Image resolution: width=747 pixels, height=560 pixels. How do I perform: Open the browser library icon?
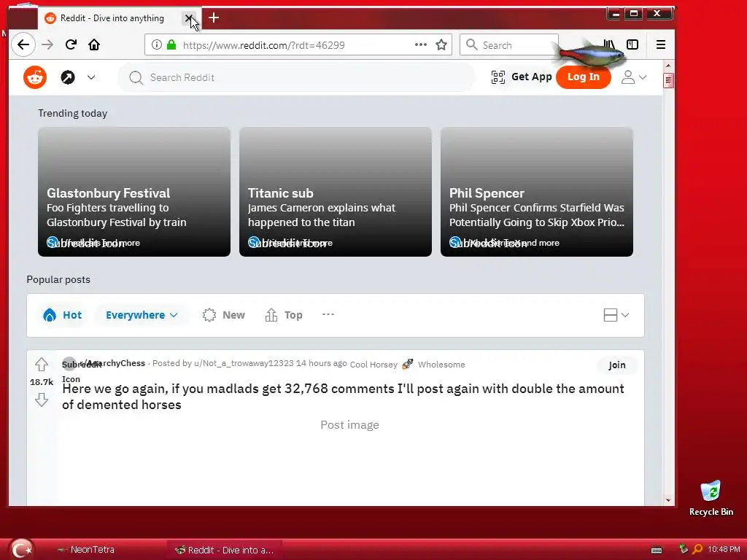[x=609, y=44]
